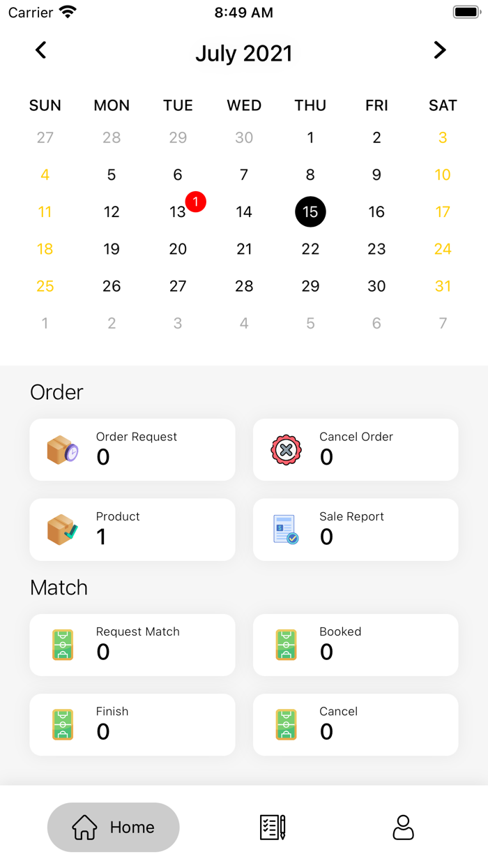Open the notes tab icon in bottom bar
Viewport: 488px width, 868px height.
273,827
